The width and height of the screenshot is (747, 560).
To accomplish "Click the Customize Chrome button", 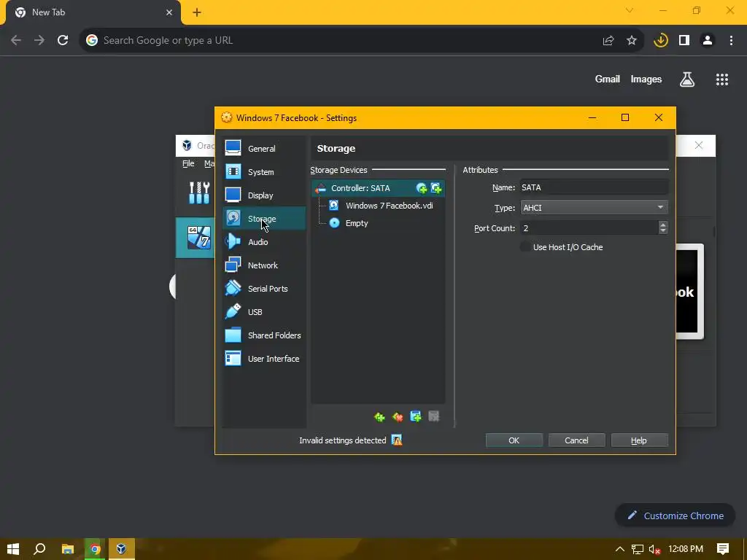I will pyautogui.click(x=675, y=516).
